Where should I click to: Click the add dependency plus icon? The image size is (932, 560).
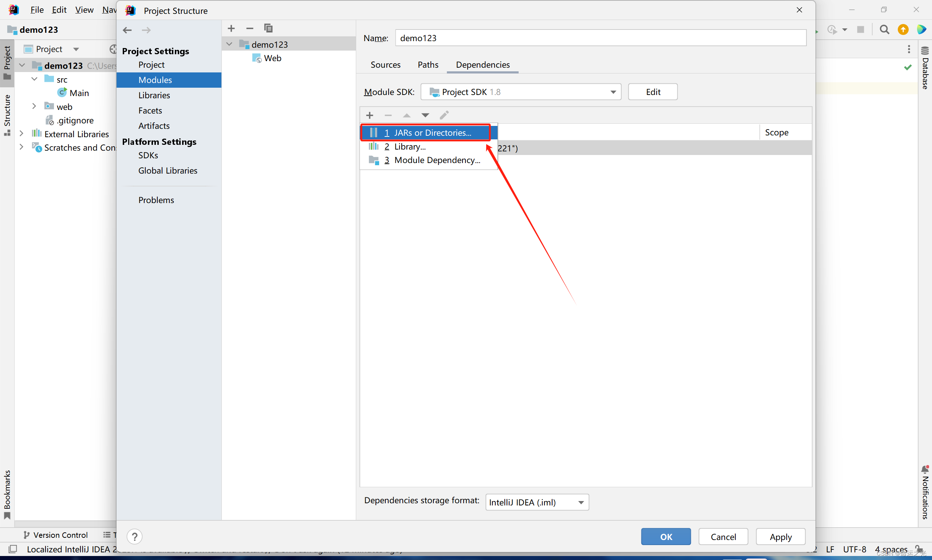pyautogui.click(x=369, y=114)
